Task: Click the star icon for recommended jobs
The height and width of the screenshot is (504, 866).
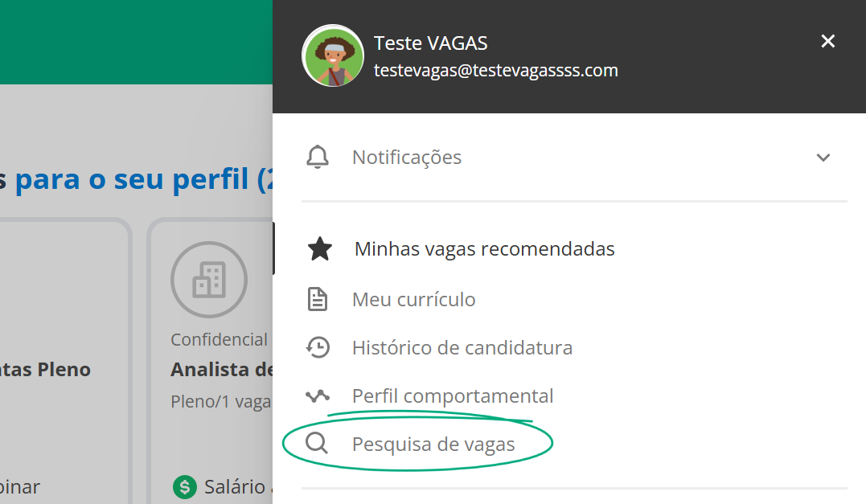Action: 320,249
